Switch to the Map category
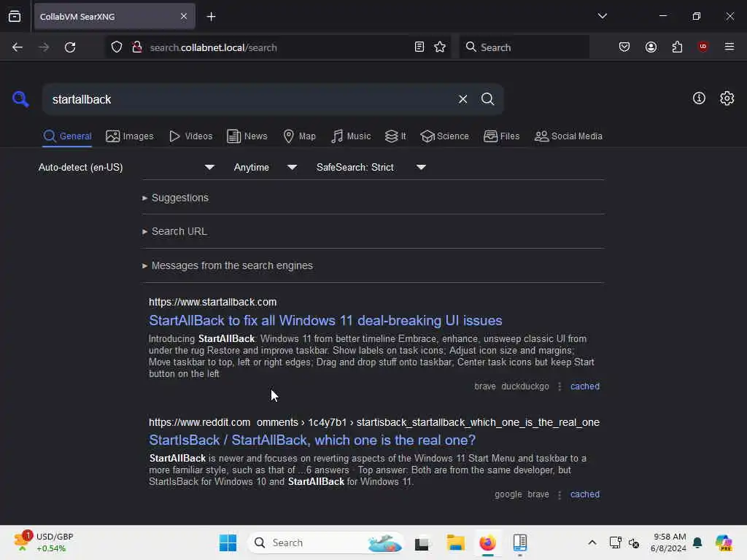Screen dimensions: 747x560 (x=300, y=136)
